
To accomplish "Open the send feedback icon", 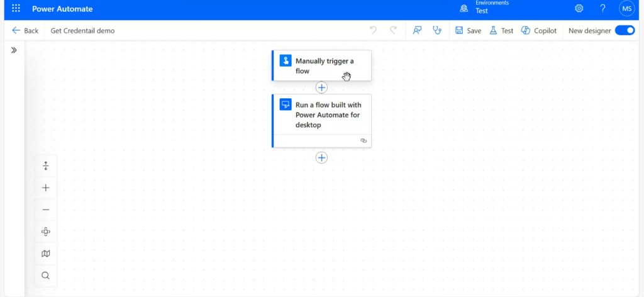I will pos(418,30).
